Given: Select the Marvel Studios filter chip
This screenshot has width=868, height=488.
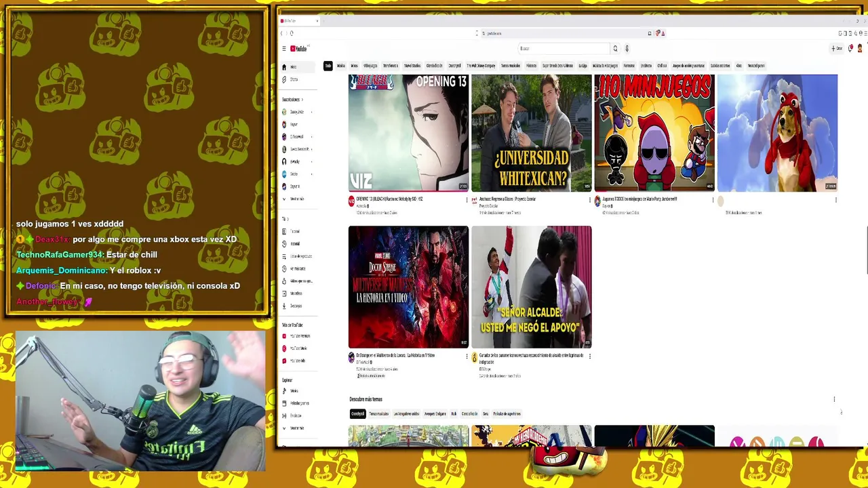Looking at the screenshot, I should [x=412, y=66].
